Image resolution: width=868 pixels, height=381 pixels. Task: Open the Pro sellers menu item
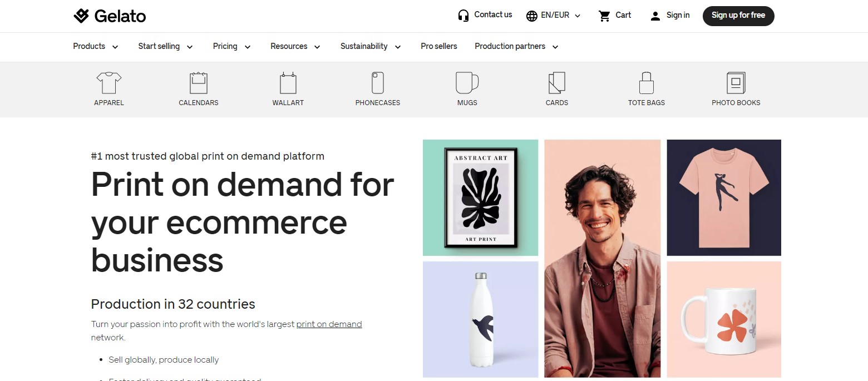(x=439, y=47)
